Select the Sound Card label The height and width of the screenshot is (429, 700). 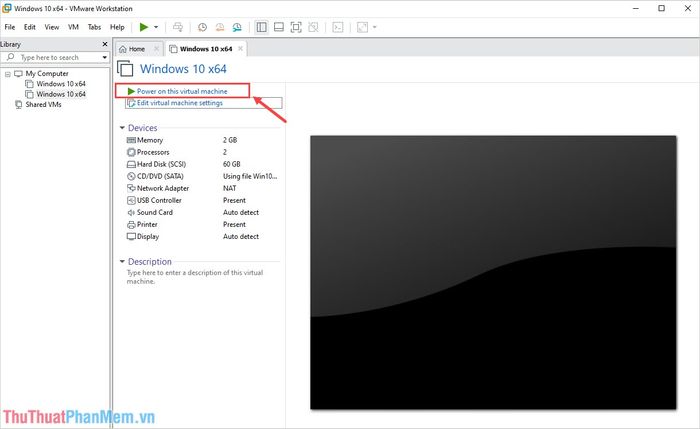tap(154, 212)
